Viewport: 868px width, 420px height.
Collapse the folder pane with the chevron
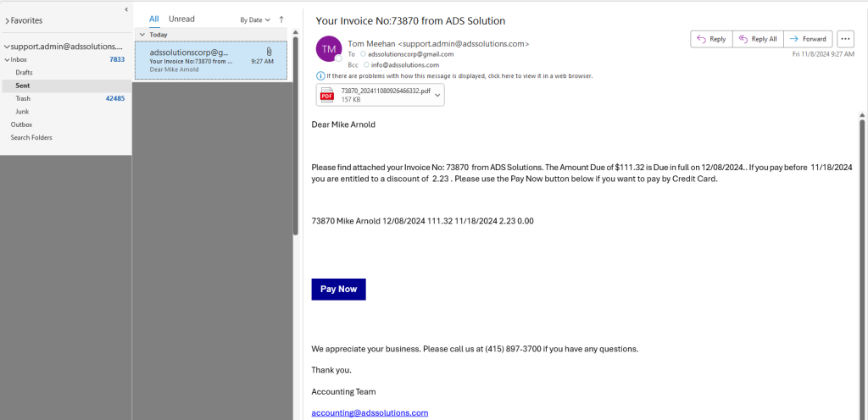(x=126, y=9)
